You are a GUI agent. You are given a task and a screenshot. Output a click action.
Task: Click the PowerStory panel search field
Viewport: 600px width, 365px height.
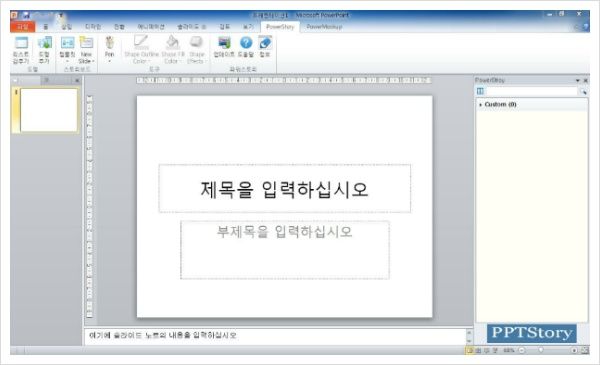point(532,91)
